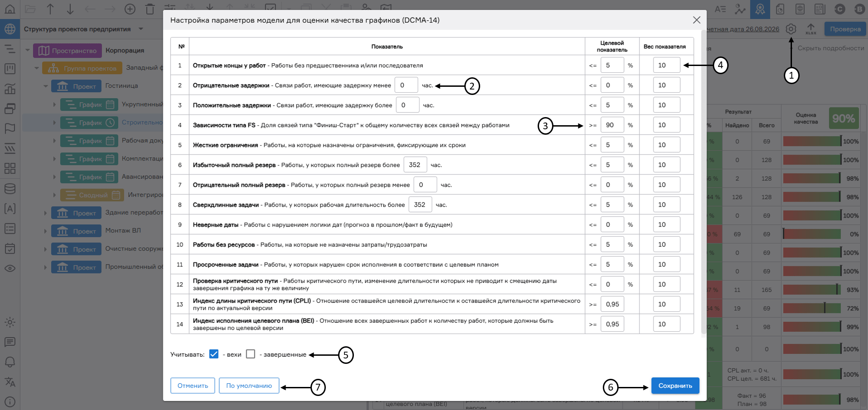The height and width of the screenshot is (410, 868).
Task: Open the globe icon in the left sidebar
Action: coord(10,29)
